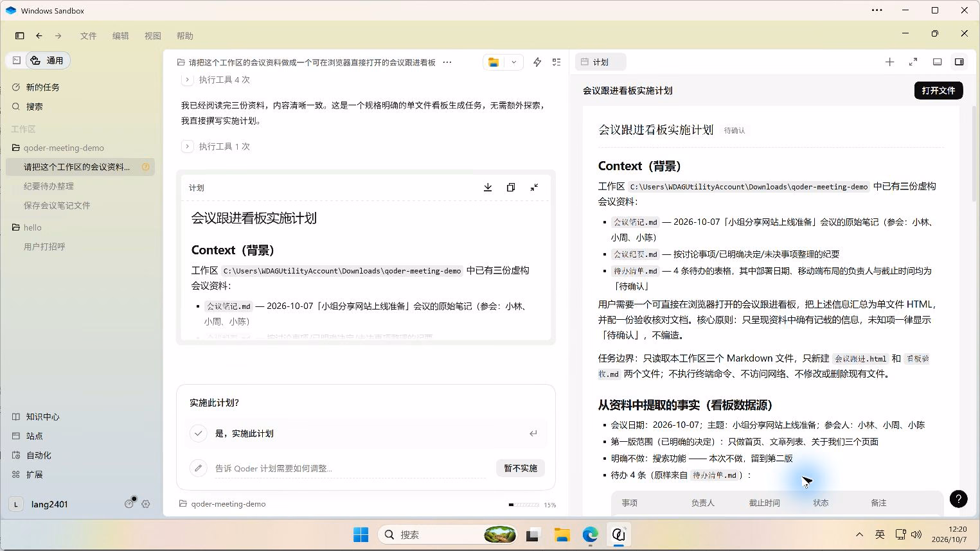Click the 暂不实施 button

click(x=521, y=468)
